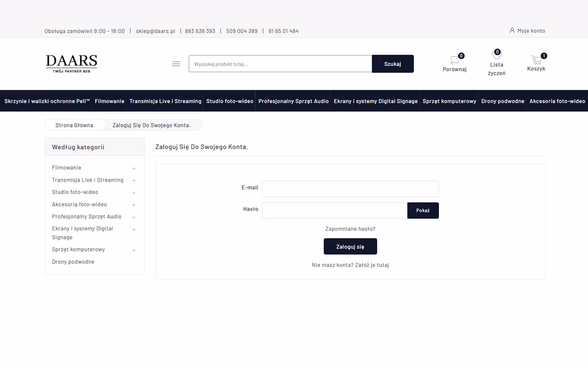Open the Koszyk shopping cart icon
Image resolution: width=588 pixels, height=368 pixels.
point(536,60)
